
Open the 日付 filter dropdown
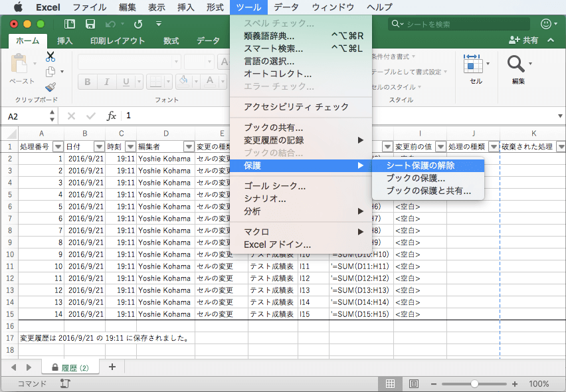point(99,147)
